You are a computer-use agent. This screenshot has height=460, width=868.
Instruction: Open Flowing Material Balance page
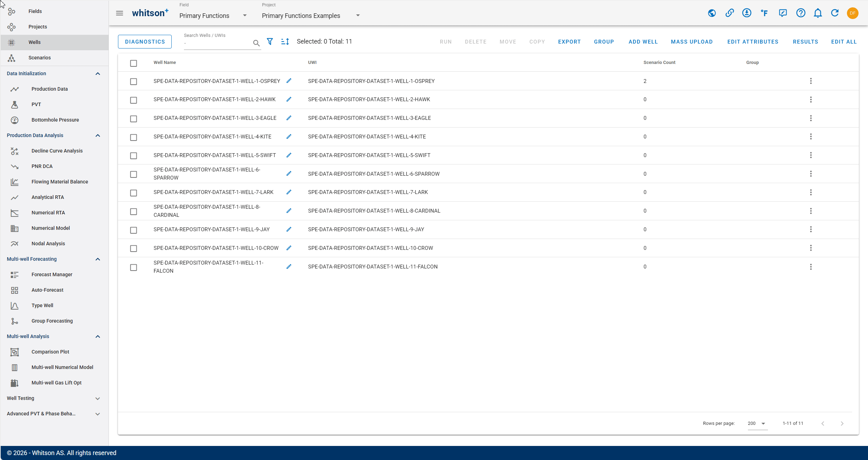pyautogui.click(x=54, y=182)
